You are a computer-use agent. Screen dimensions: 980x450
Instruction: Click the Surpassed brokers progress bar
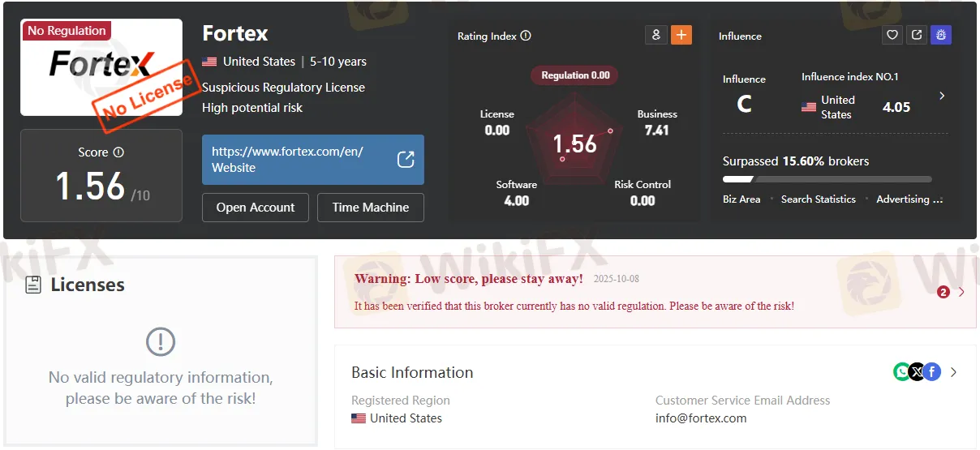[827, 179]
